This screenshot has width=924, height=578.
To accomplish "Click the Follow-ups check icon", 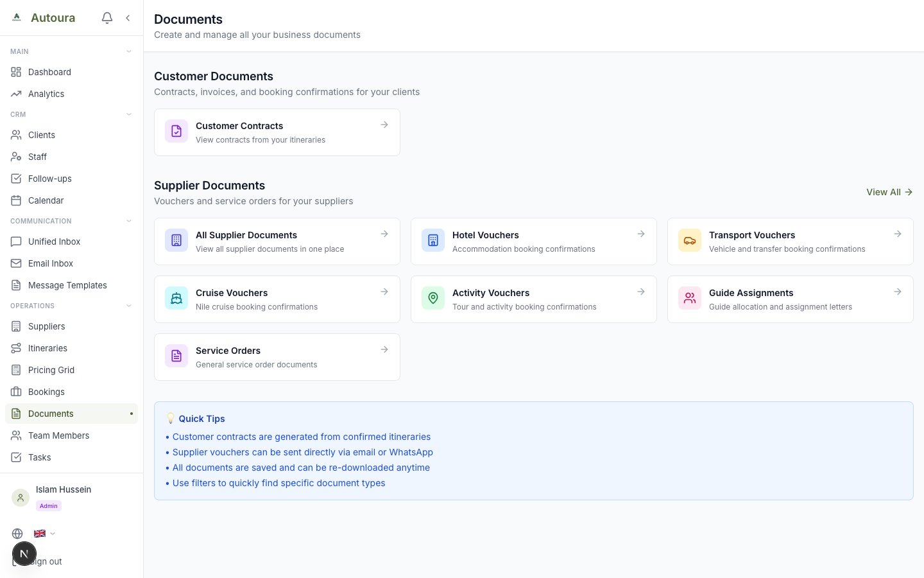I will [16, 179].
